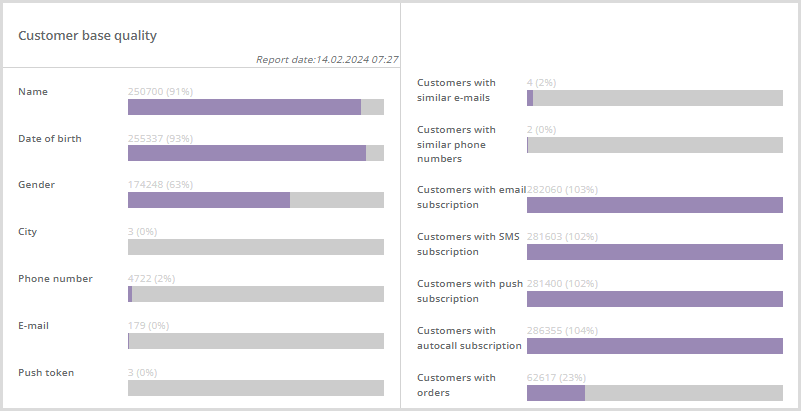Click the similar phone numbers label
This screenshot has width=801, height=411.
click(456, 144)
